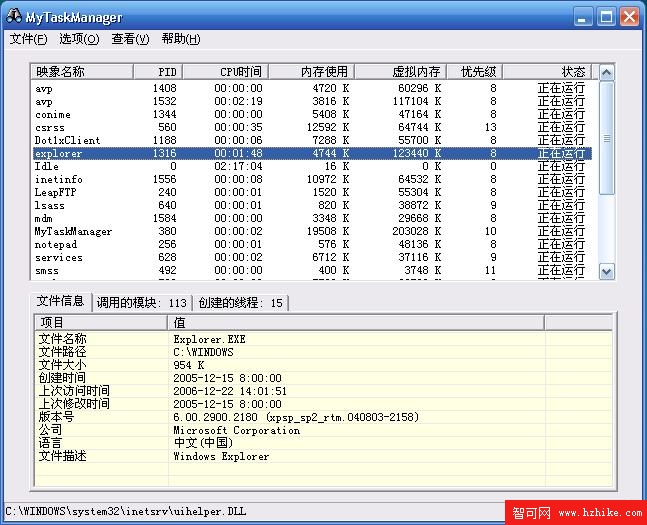The image size is (647, 525).
Task: Click the 文件名称 Explorer.EXE row
Action: (324, 339)
